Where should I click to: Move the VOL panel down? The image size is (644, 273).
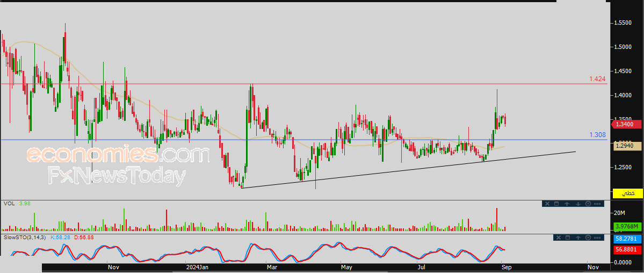(x=577, y=204)
